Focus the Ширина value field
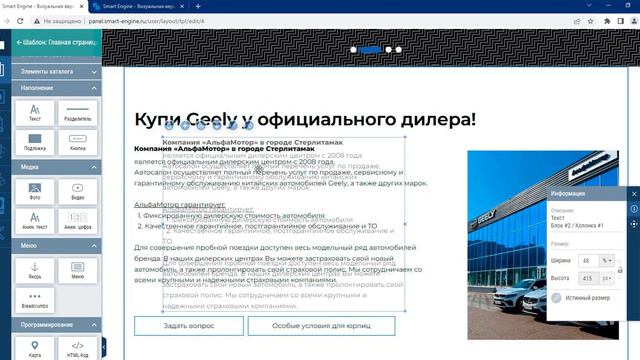The width and height of the screenshot is (640, 360). [x=589, y=260]
